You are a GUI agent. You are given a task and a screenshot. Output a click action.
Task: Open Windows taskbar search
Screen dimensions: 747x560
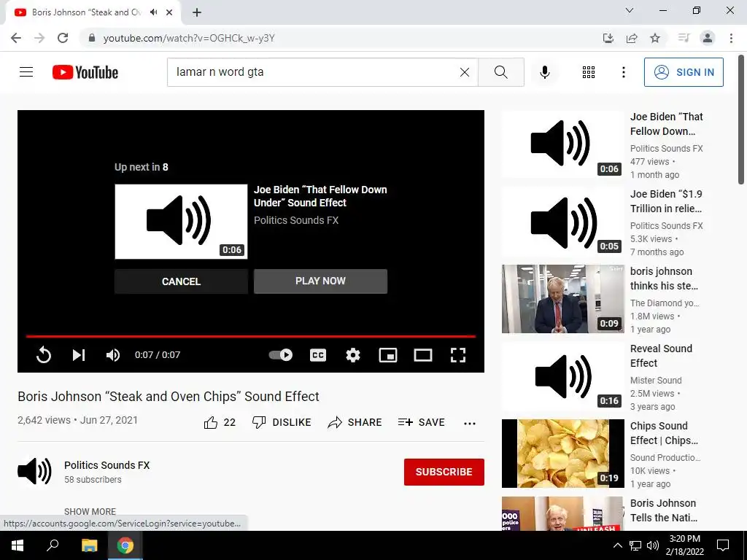(52, 545)
